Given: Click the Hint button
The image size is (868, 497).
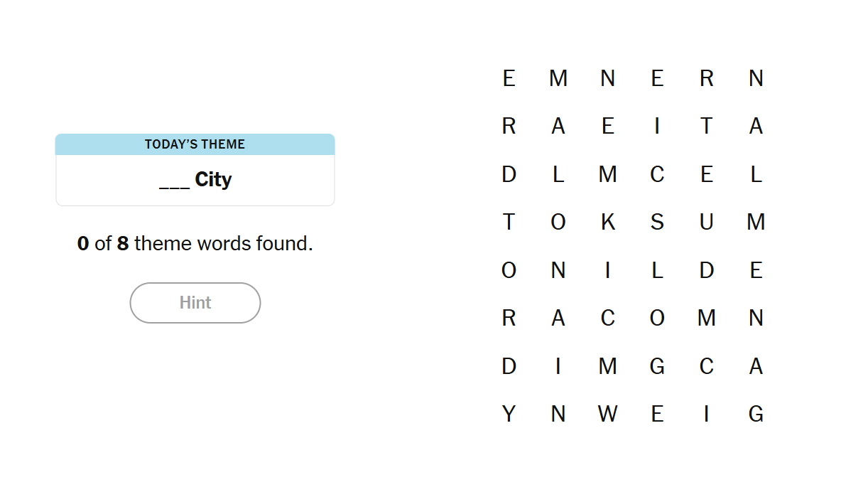Looking at the screenshot, I should [x=195, y=303].
